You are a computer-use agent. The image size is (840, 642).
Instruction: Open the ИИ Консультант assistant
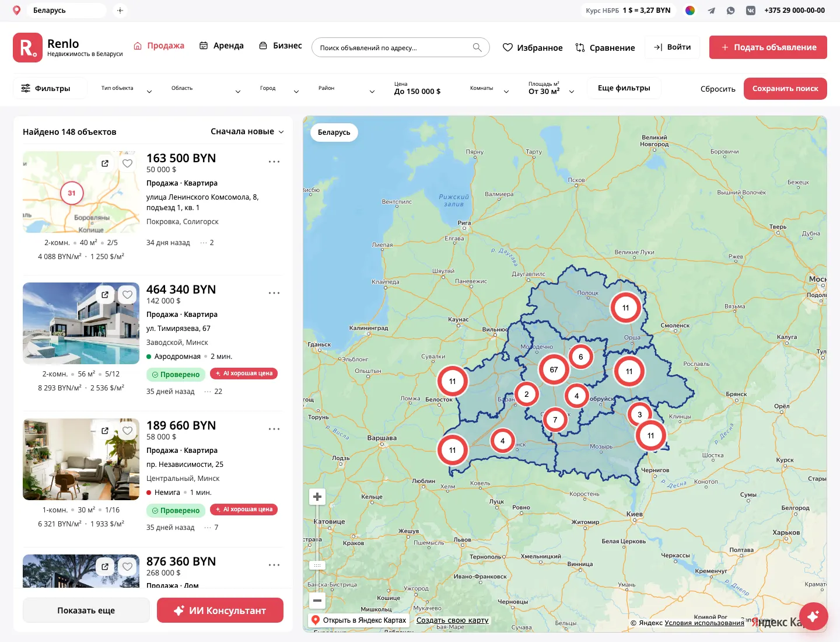pos(220,610)
